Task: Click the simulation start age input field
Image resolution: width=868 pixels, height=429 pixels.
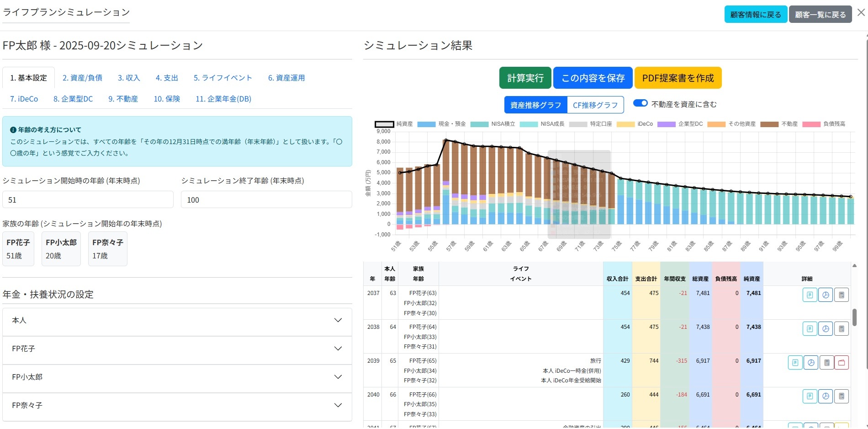Action: click(x=88, y=200)
